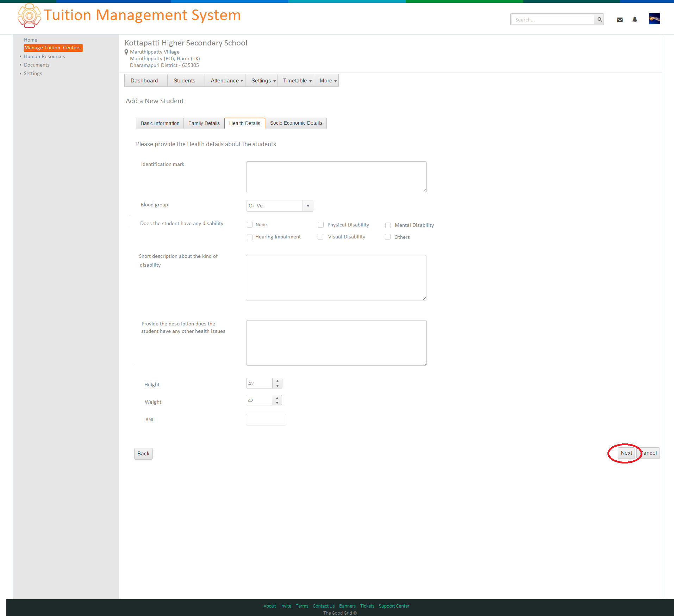Open the mail envelope icon
674x616 pixels.
620,20
